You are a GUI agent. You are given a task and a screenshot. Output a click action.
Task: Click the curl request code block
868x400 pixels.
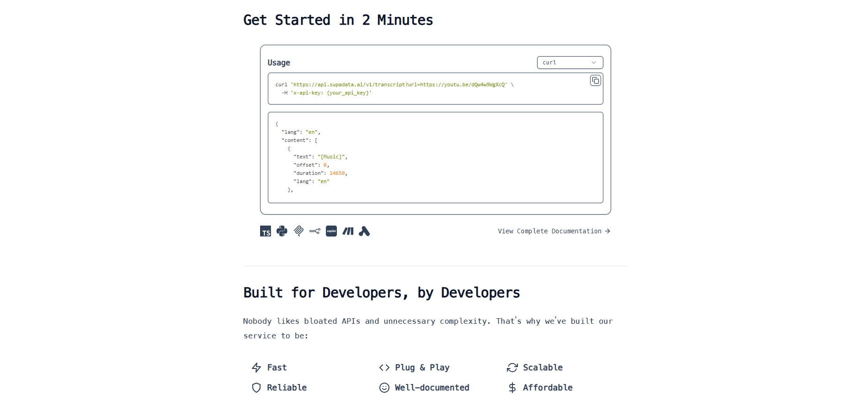[436, 89]
